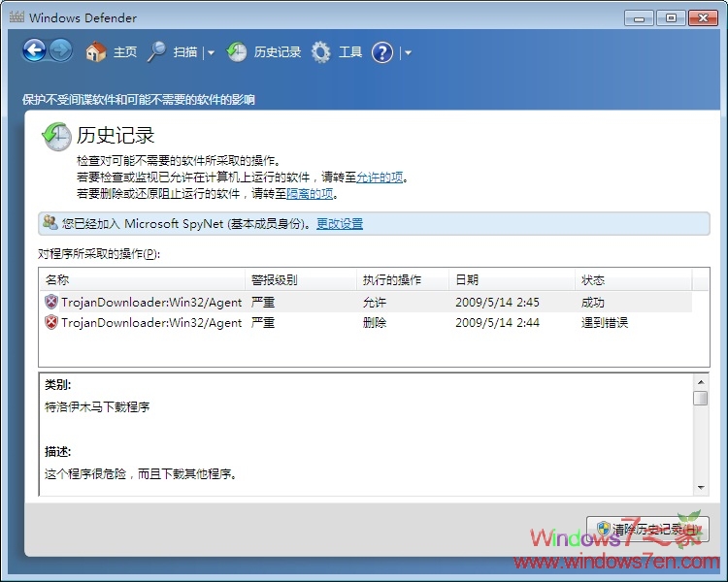Click shield icon of the 允许 threat row
Image resolution: width=728 pixels, height=582 pixels.
pyautogui.click(x=51, y=302)
